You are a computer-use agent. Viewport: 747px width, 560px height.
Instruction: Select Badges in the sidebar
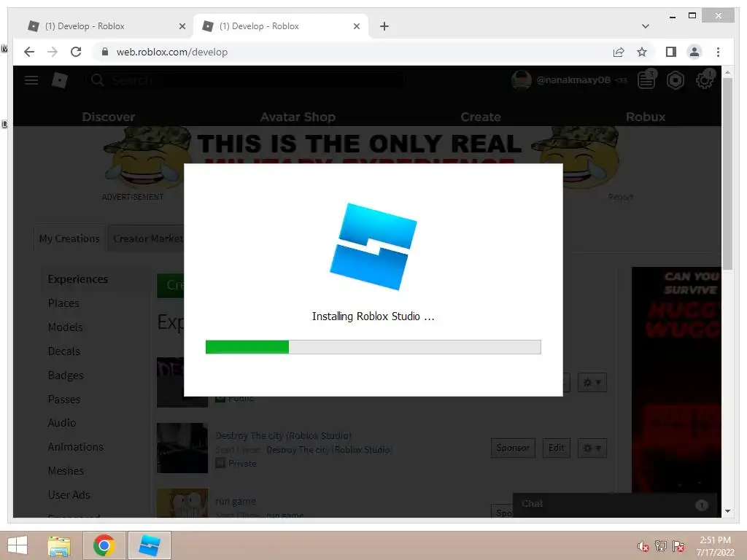tap(66, 376)
